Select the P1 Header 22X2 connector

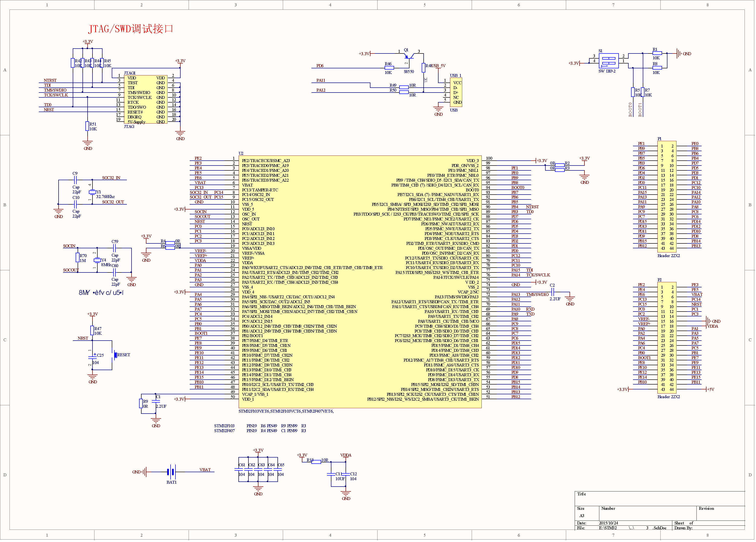click(667, 197)
